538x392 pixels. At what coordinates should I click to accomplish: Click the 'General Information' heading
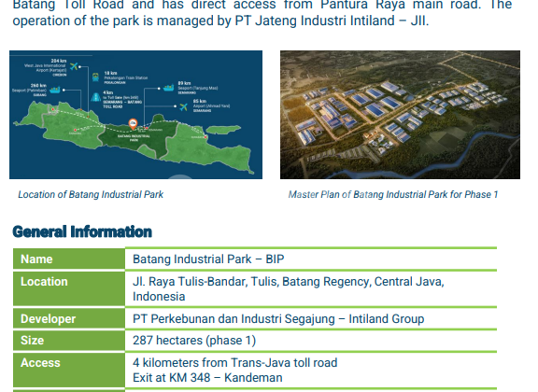tap(82, 231)
